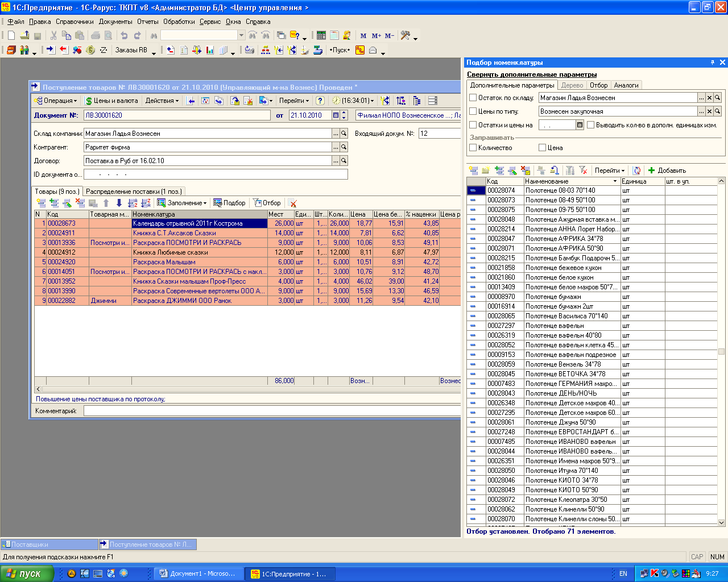
Task: Open the calculator icon in main toolbar
Action: coord(321,35)
